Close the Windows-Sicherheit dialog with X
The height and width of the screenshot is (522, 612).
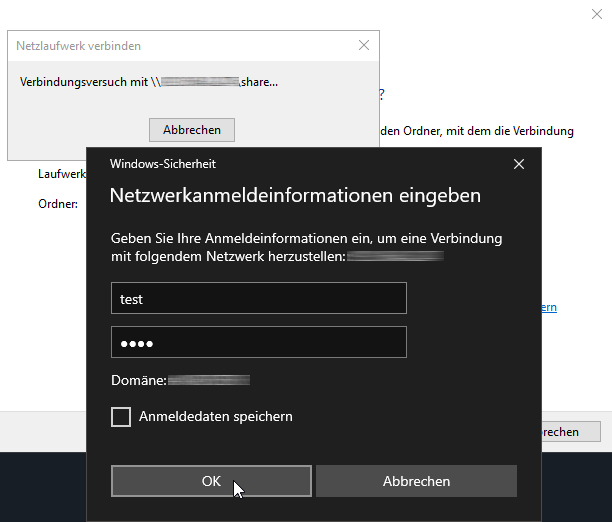pos(518,163)
